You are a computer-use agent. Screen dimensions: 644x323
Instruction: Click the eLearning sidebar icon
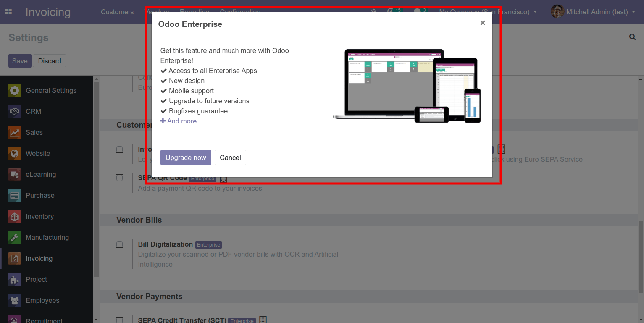[15, 174]
